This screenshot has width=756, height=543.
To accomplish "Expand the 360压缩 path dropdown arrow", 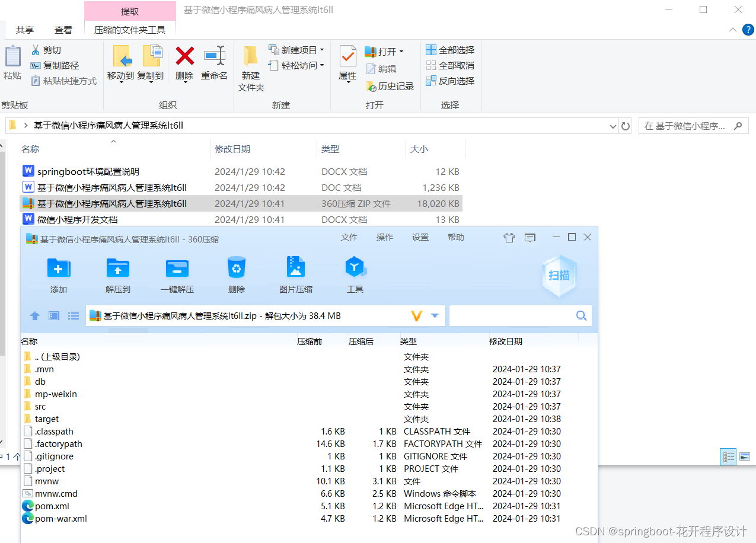I will 435,316.
